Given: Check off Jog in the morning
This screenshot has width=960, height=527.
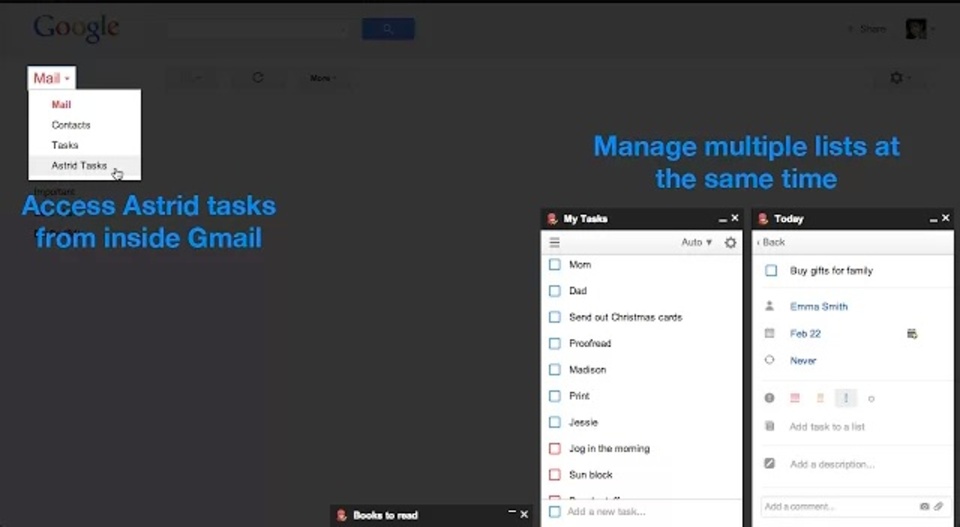Looking at the screenshot, I should click(555, 449).
